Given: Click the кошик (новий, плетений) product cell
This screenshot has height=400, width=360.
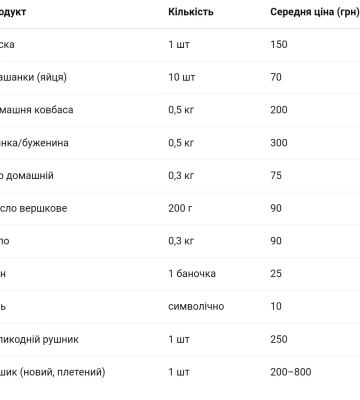Looking at the screenshot, I should [x=52, y=372].
